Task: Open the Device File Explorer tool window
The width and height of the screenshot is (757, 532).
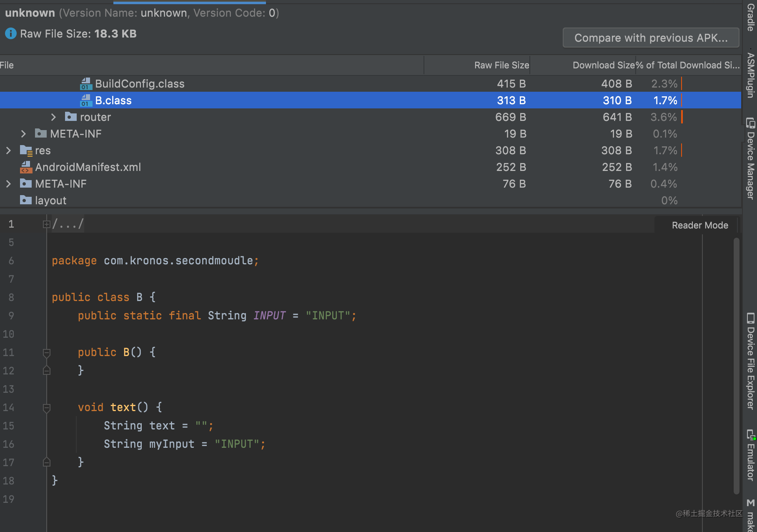Action: [x=750, y=361]
